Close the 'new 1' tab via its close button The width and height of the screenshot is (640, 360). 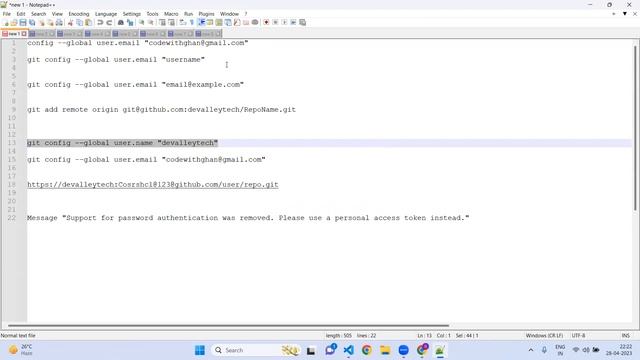pyautogui.click(x=24, y=34)
